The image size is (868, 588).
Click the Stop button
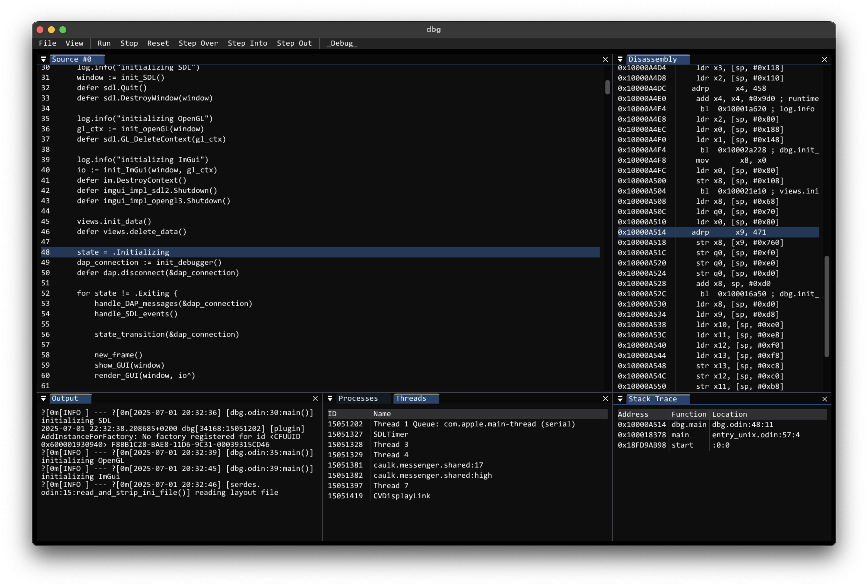point(129,43)
